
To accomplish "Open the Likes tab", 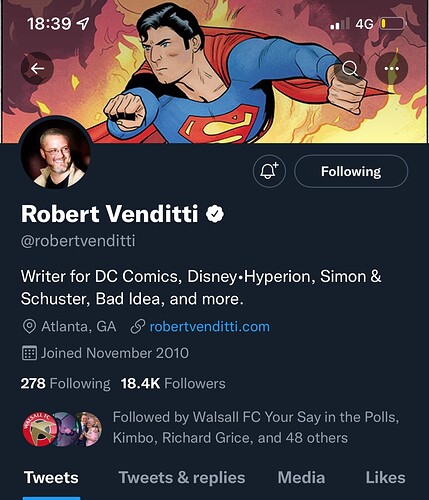I will (386, 478).
